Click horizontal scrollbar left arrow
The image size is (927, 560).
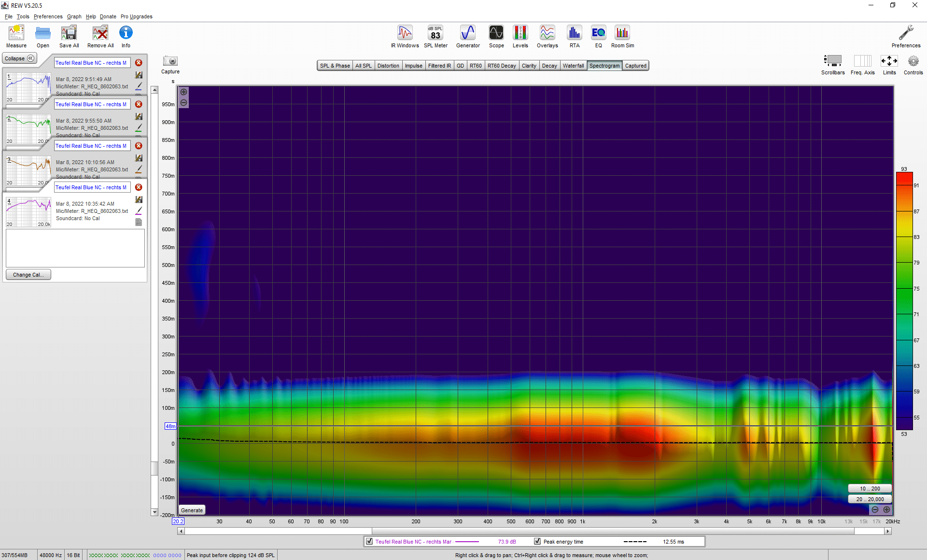click(x=181, y=531)
